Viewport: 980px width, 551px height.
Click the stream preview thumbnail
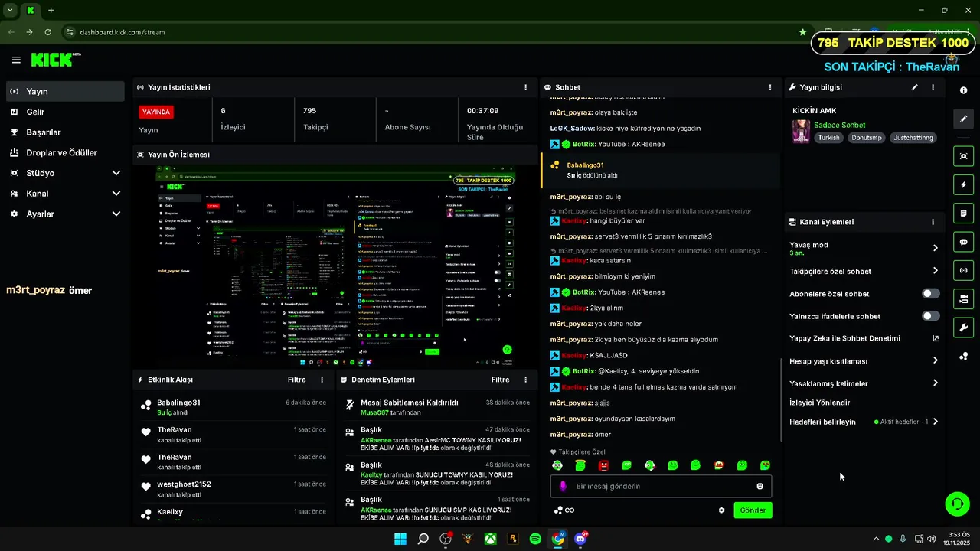point(335,266)
